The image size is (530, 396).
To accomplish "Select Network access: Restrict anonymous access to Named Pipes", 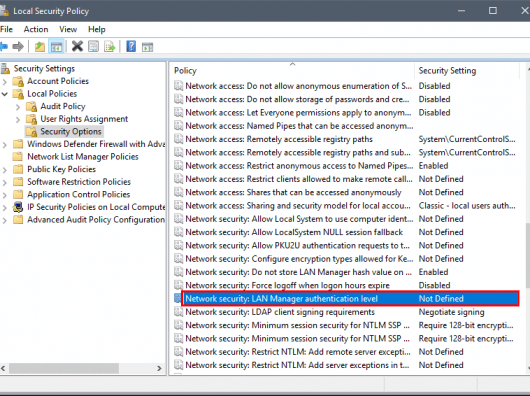I will pyautogui.click(x=345, y=166).
